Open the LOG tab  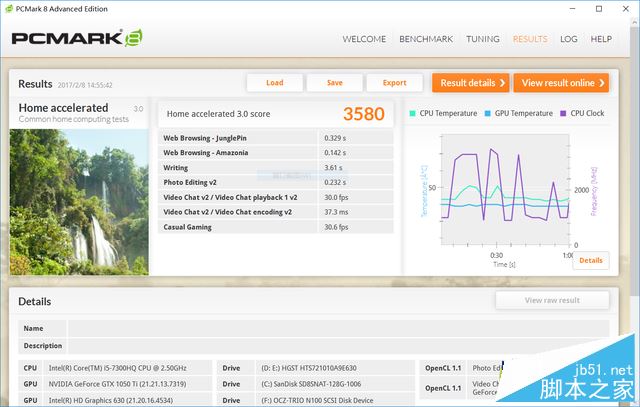coord(569,39)
